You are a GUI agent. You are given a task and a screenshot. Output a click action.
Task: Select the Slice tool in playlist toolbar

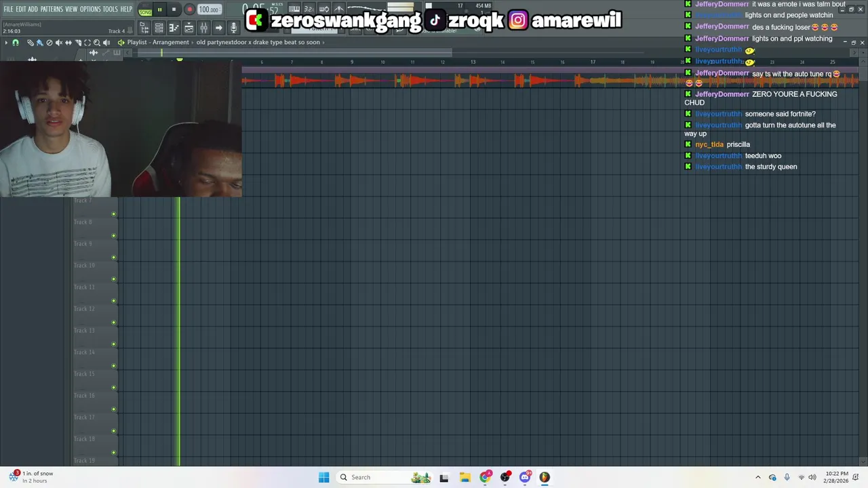click(x=78, y=42)
